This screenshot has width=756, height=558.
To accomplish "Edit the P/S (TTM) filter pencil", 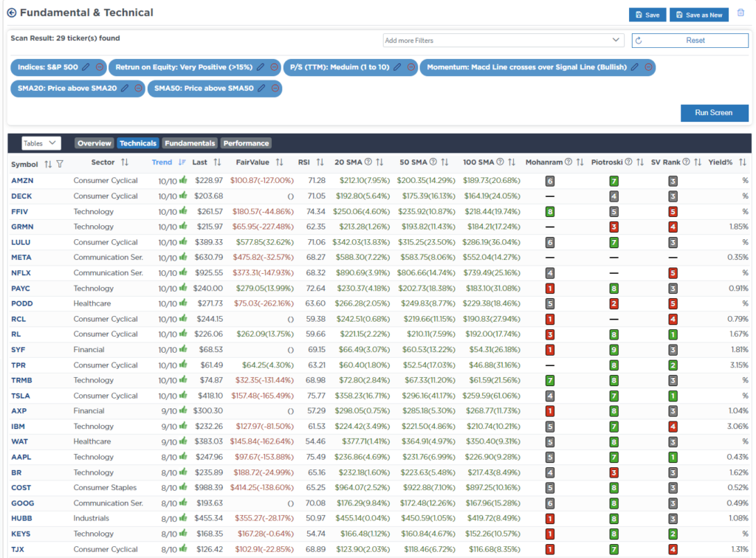I will point(397,67).
